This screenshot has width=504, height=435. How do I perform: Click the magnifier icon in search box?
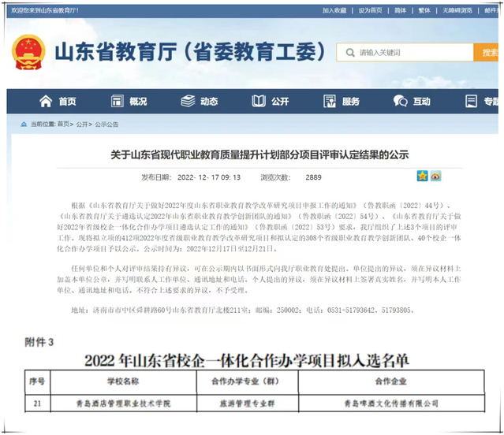348,53
